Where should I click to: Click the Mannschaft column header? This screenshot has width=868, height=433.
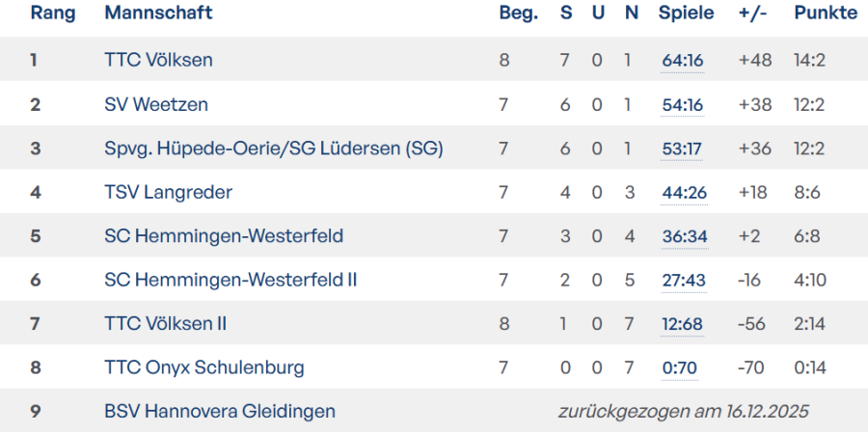(x=158, y=14)
